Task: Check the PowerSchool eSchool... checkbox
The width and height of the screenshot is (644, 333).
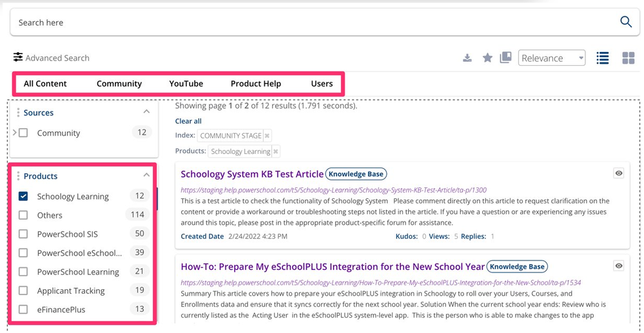Action: pyautogui.click(x=23, y=253)
